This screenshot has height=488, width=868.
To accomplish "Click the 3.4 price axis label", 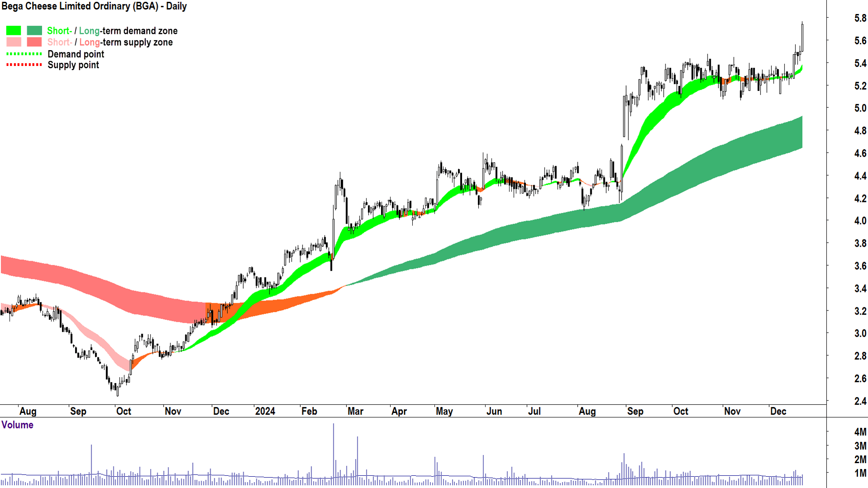I will pos(860,288).
